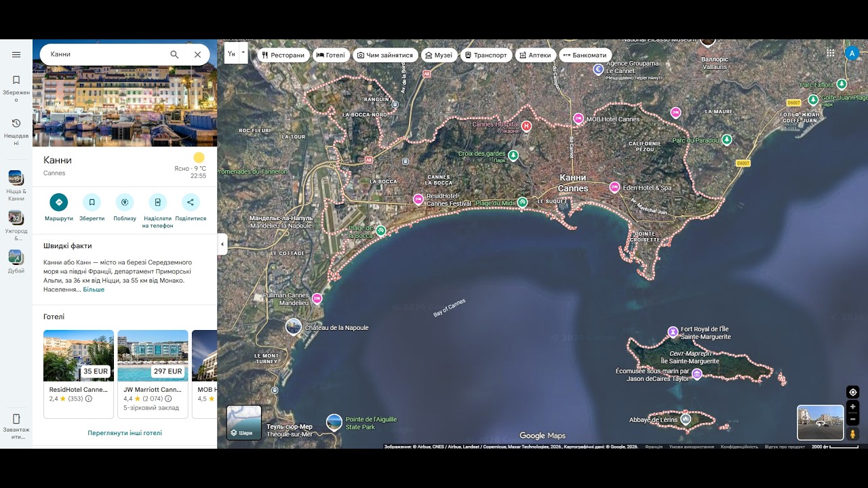The width and height of the screenshot is (868, 488).
Task: Select the Street View pegman
Action: pos(853,434)
